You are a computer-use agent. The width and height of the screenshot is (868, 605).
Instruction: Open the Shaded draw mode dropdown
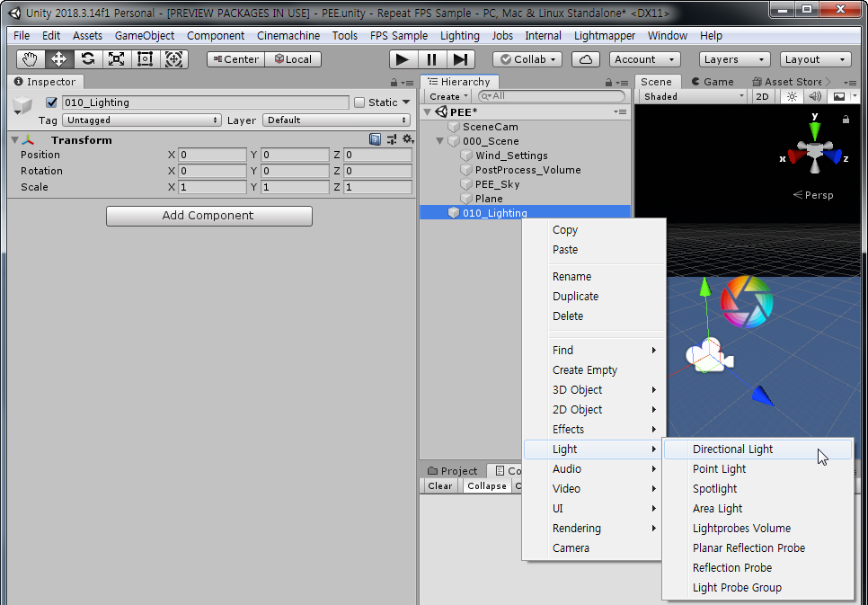click(695, 96)
